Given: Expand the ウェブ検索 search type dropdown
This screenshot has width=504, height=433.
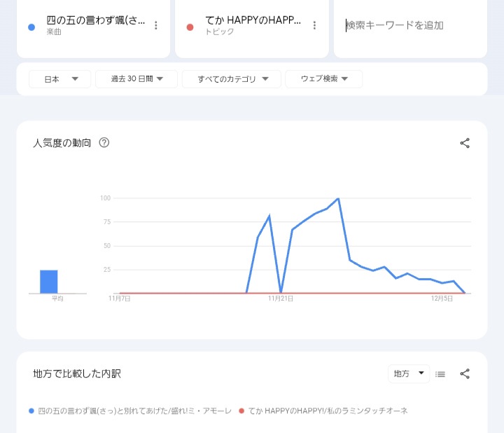Looking at the screenshot, I should coord(323,79).
